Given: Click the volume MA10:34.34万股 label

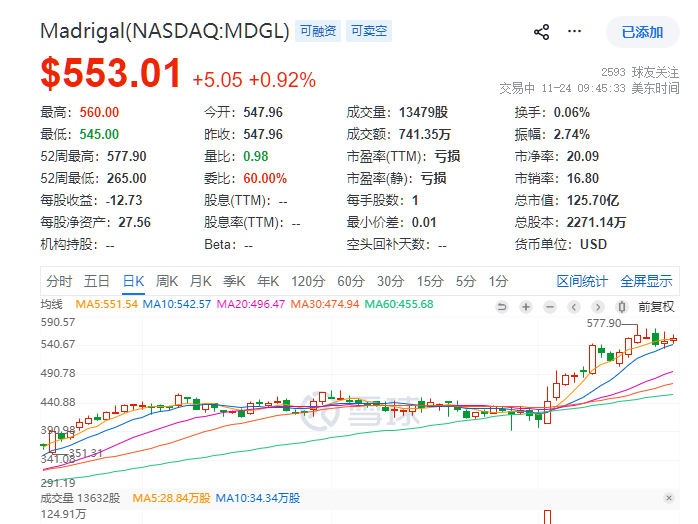Looking at the screenshot, I should pos(258,498).
